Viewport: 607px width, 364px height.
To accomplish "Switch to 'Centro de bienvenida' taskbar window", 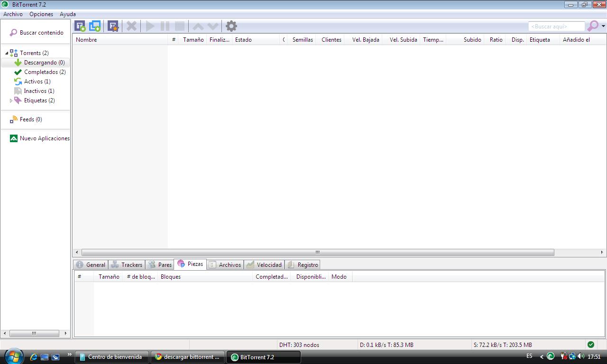I will point(112,357).
